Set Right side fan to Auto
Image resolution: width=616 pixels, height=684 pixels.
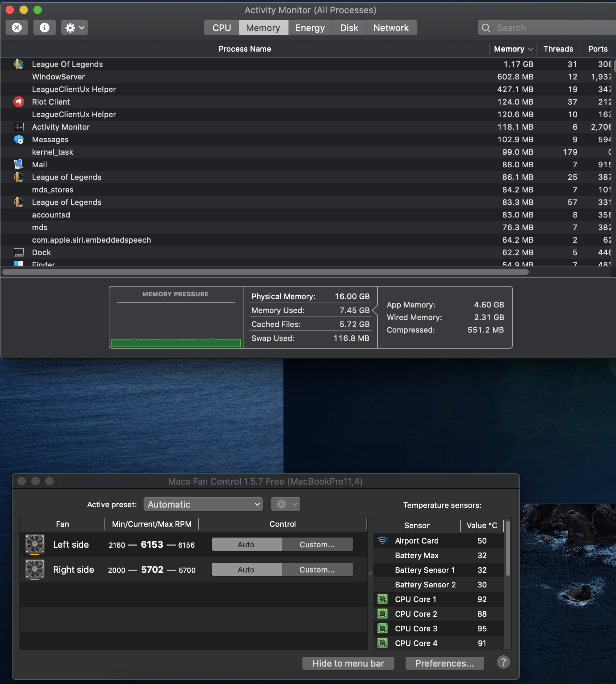[x=247, y=570]
